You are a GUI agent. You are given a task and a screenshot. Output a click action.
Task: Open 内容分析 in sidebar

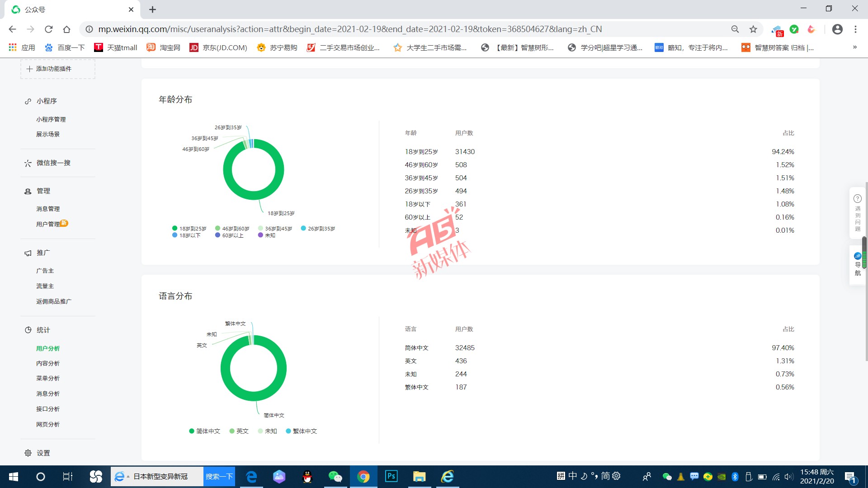(x=48, y=363)
